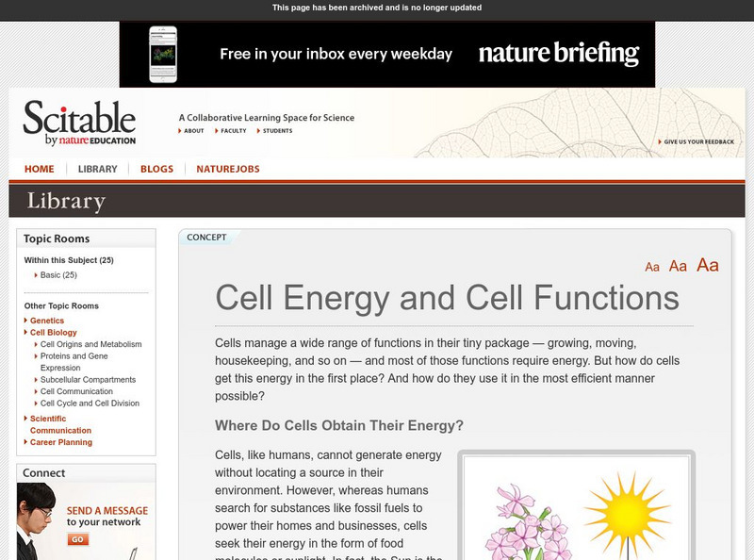The image size is (754, 560).
Task: Open the Home navigation tab
Action: coord(40,170)
